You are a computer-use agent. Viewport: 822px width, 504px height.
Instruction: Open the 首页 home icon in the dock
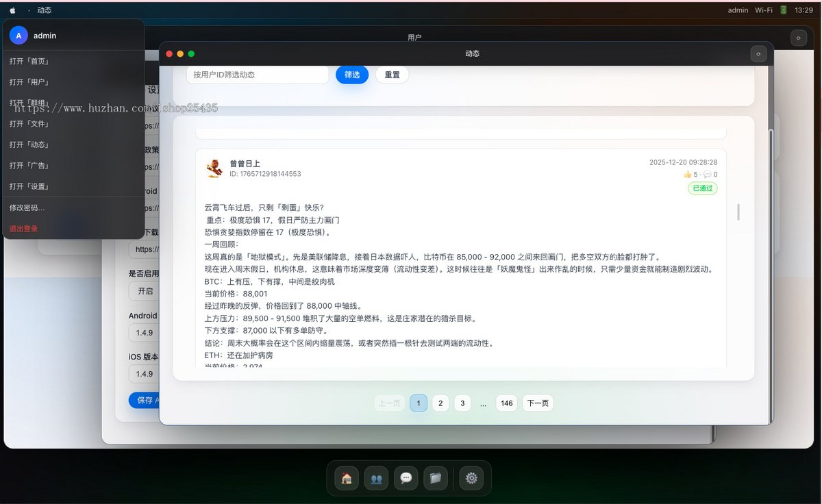345,478
